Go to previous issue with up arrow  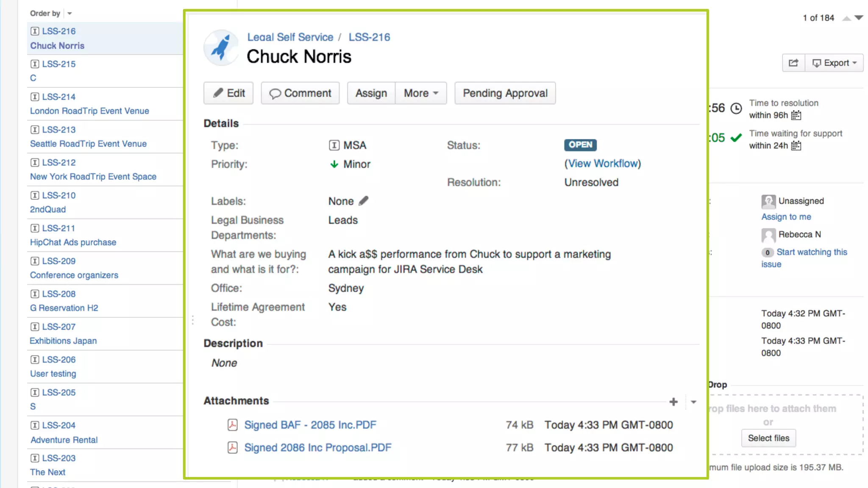click(846, 18)
